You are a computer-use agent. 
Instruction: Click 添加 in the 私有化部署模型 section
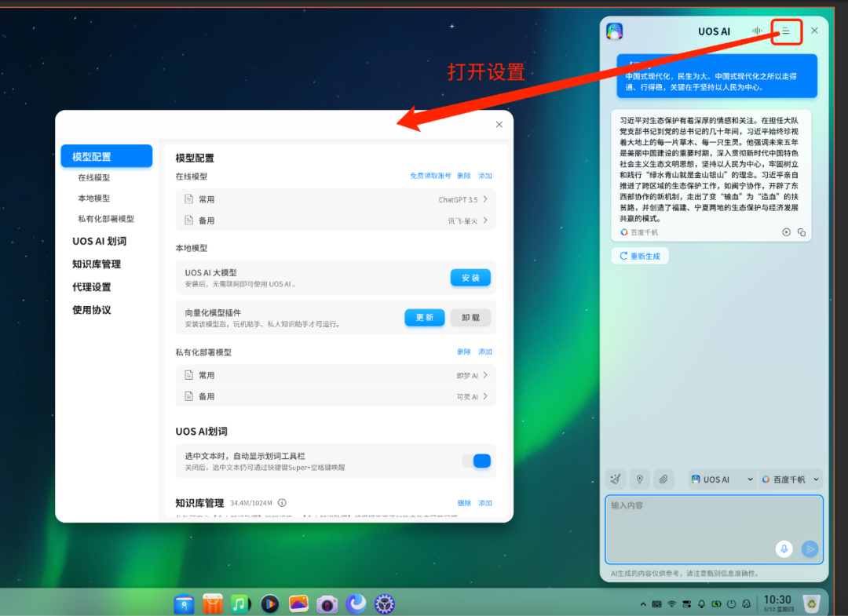(x=485, y=352)
